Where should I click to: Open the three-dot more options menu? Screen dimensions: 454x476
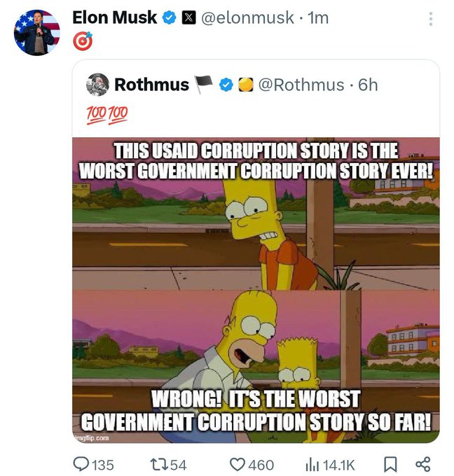(430, 19)
